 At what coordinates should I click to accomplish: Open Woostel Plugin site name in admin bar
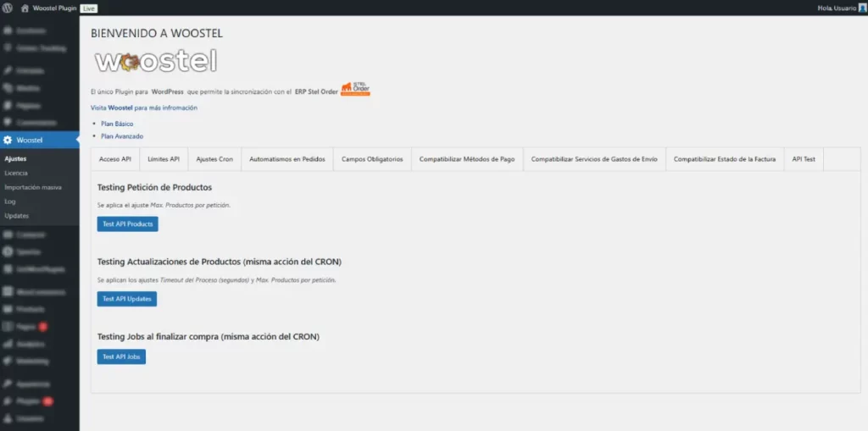coord(55,8)
